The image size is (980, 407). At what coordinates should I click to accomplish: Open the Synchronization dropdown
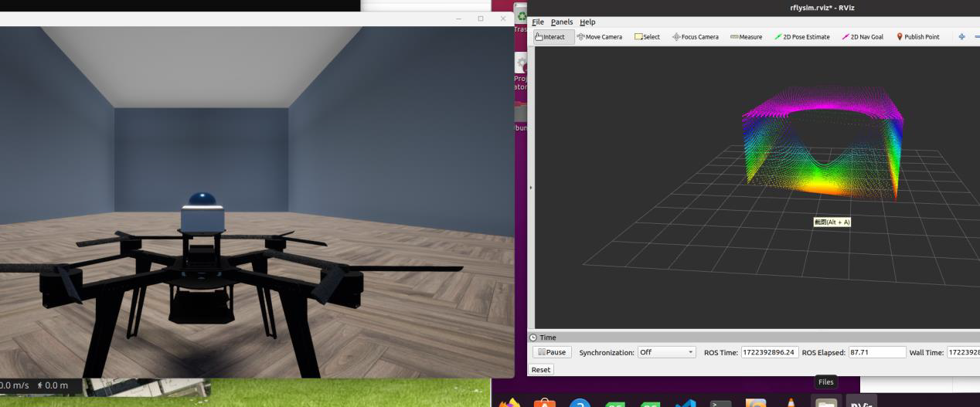[667, 352]
